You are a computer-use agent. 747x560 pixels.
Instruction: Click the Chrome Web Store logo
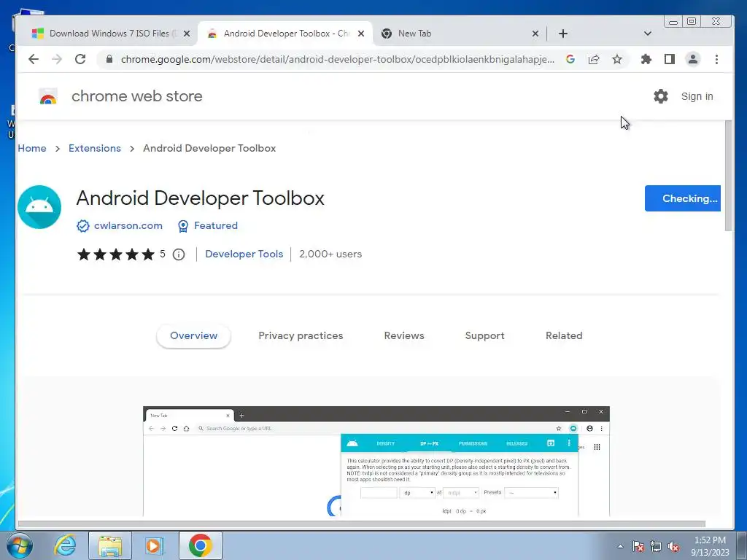coord(48,96)
